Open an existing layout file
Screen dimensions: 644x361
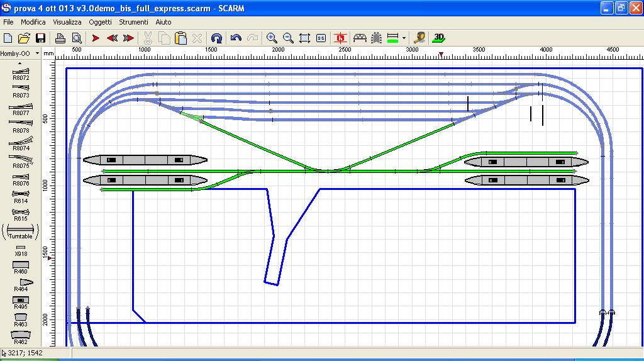(24, 38)
